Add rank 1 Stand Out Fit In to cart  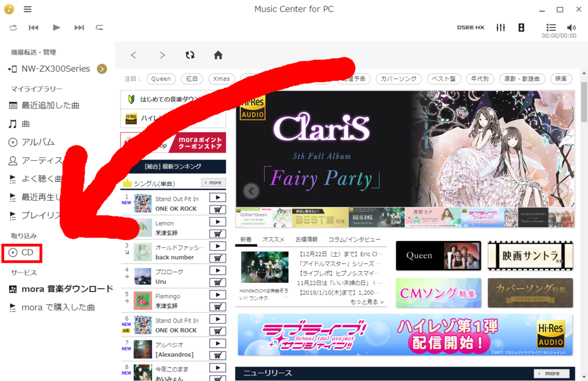click(218, 209)
